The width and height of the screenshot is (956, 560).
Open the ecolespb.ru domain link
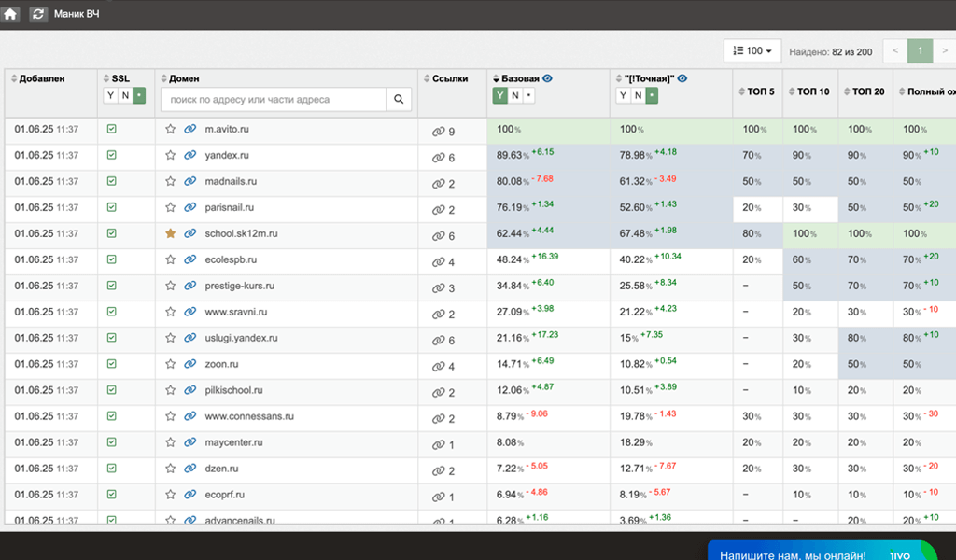coord(231,260)
